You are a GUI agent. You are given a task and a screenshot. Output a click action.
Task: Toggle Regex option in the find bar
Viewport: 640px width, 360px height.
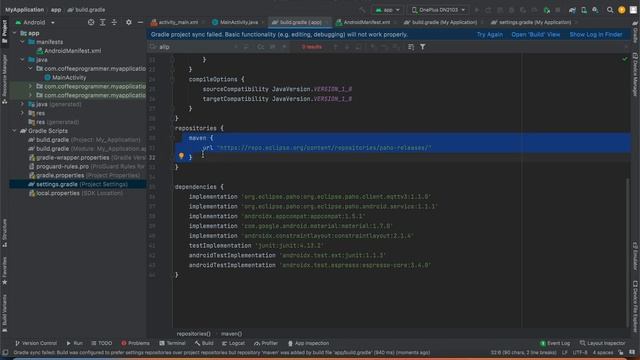coord(284,47)
